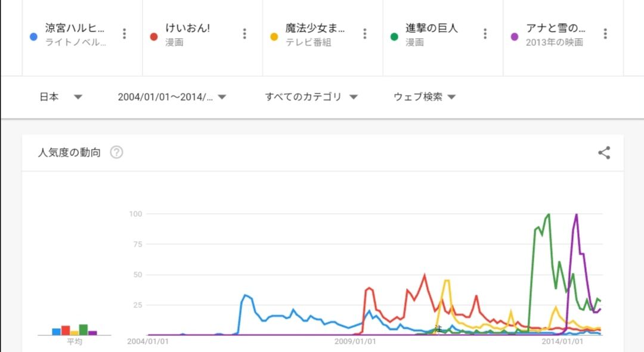Edit the 進撃の巨人 search term
The image size is (644, 352).
[432, 28]
